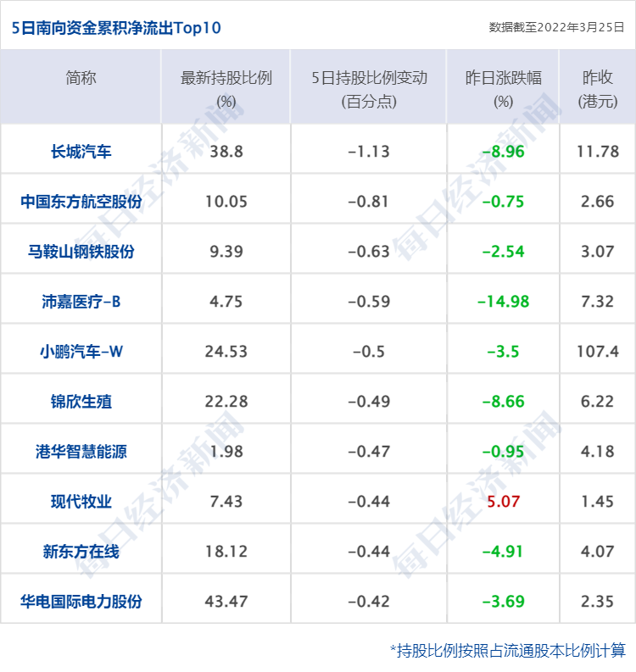Click green price change -3.69
This screenshot has height=672, width=636.
tap(504, 602)
